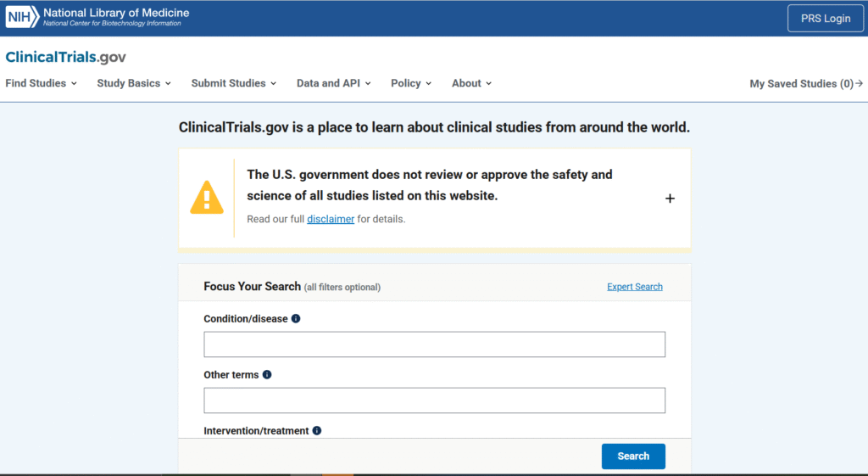The image size is (868, 476).
Task: Click into the Condition/disease input field
Action: (x=434, y=344)
